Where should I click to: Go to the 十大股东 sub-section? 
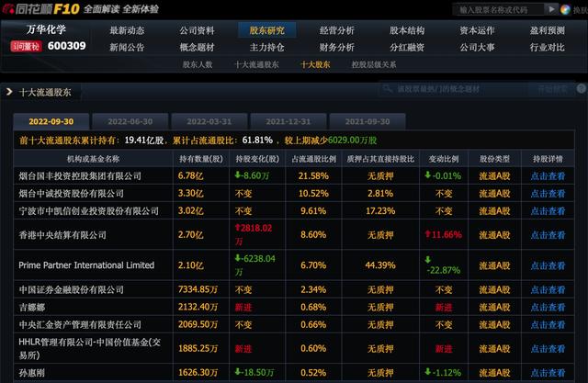click(315, 64)
